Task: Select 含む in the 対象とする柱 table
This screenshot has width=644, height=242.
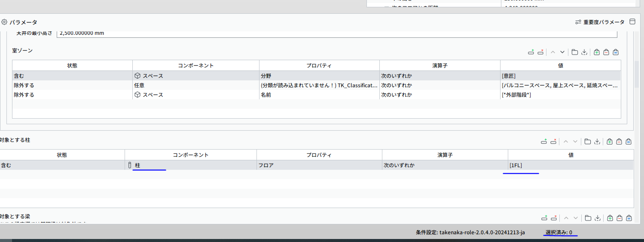Action: click(62, 165)
